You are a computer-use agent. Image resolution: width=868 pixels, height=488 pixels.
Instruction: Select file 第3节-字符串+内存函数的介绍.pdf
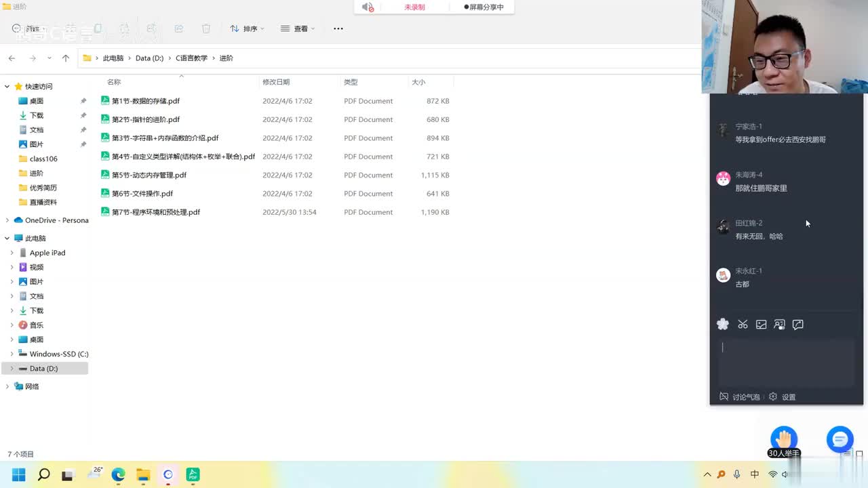[x=165, y=138]
